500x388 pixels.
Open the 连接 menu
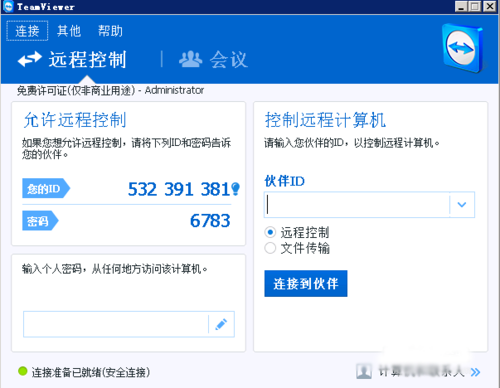[x=27, y=31]
